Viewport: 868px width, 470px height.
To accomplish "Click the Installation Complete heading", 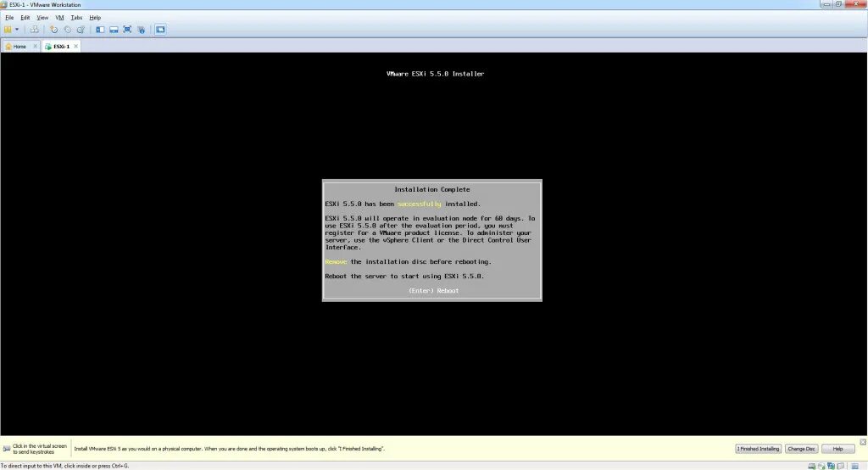I will (431, 189).
